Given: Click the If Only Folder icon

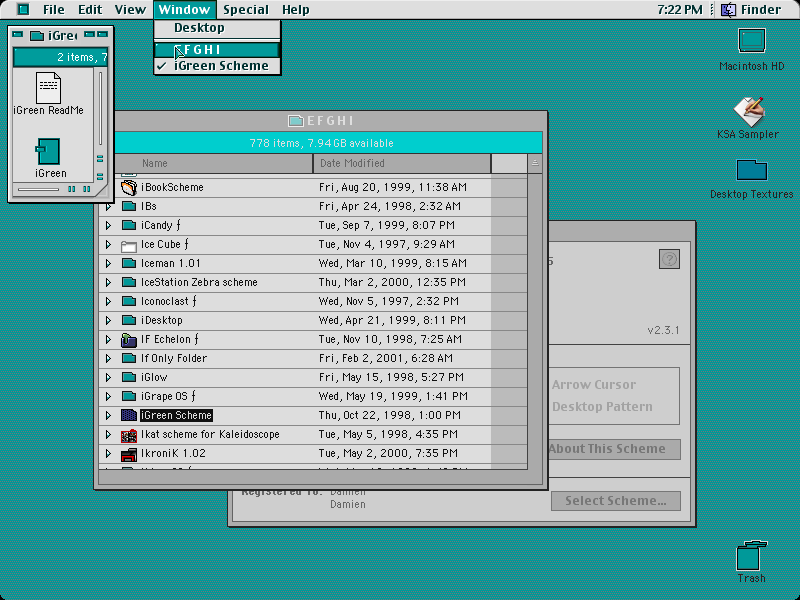Looking at the screenshot, I should tap(129, 358).
